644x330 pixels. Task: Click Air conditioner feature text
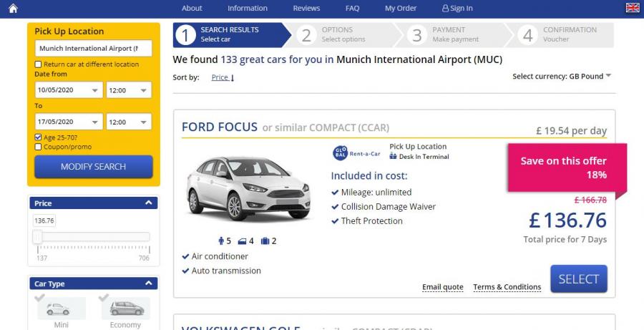click(220, 256)
